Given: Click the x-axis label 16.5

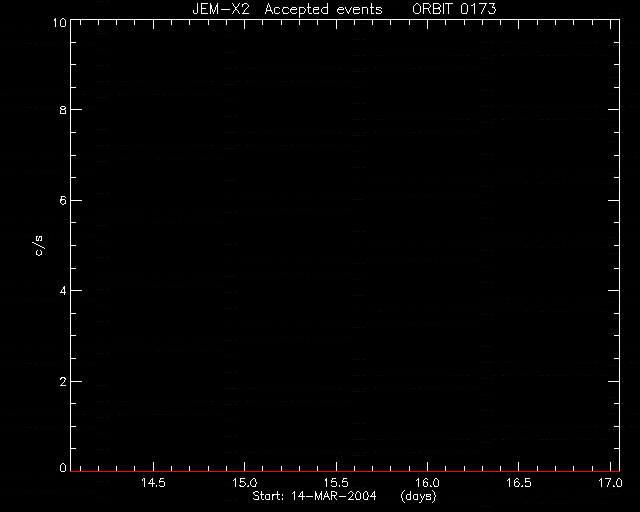Looking at the screenshot, I should [x=519, y=483].
